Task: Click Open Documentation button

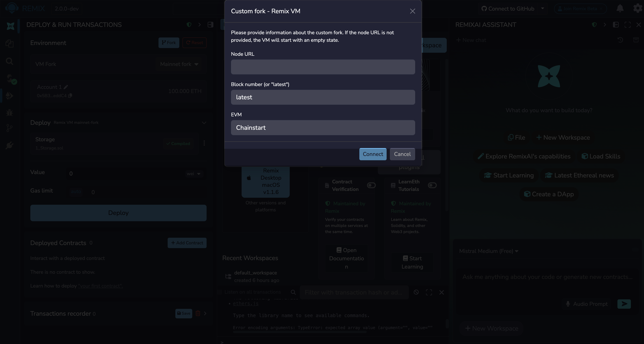Action: 346,258
